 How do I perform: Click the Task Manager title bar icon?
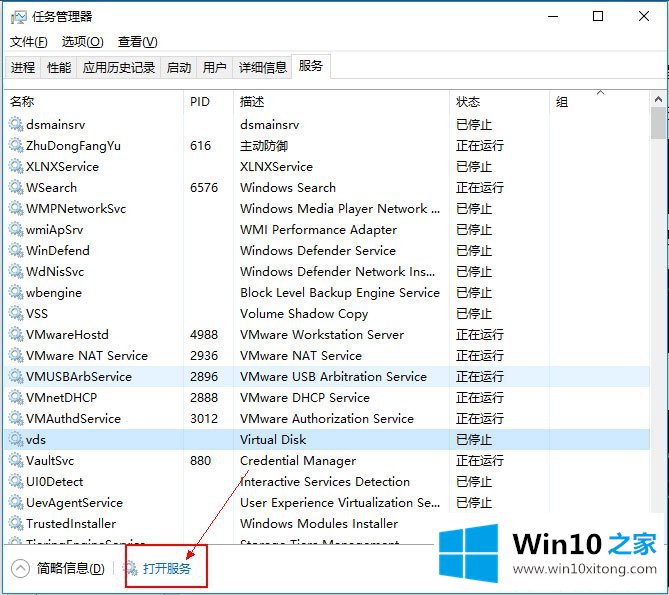[x=18, y=17]
